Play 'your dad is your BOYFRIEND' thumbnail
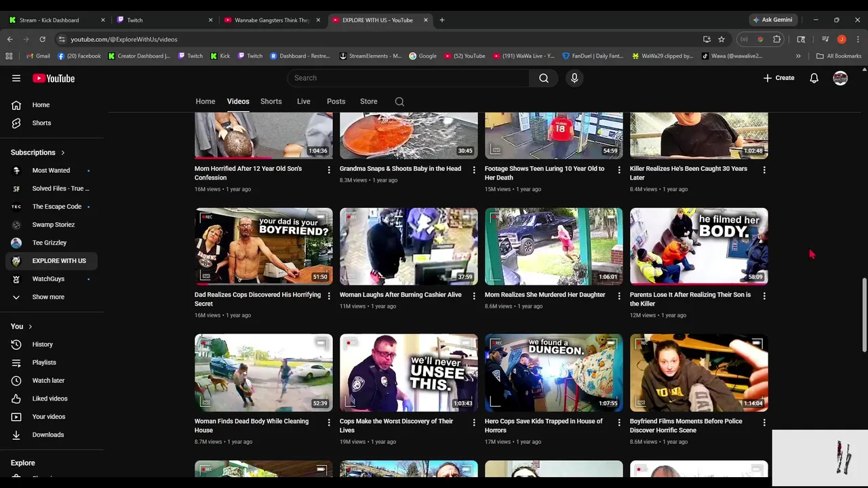Viewport: 868px width, 488px height. [264, 246]
